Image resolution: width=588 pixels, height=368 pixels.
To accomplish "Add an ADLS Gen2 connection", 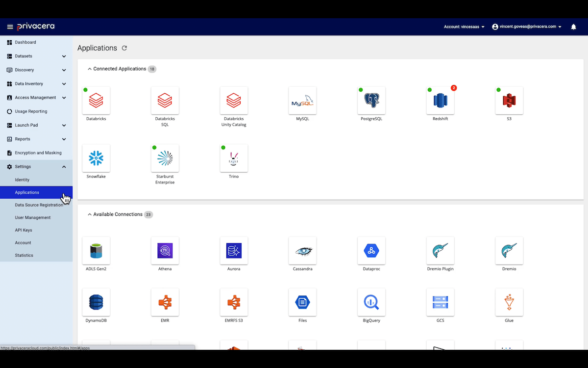I will click(x=96, y=251).
